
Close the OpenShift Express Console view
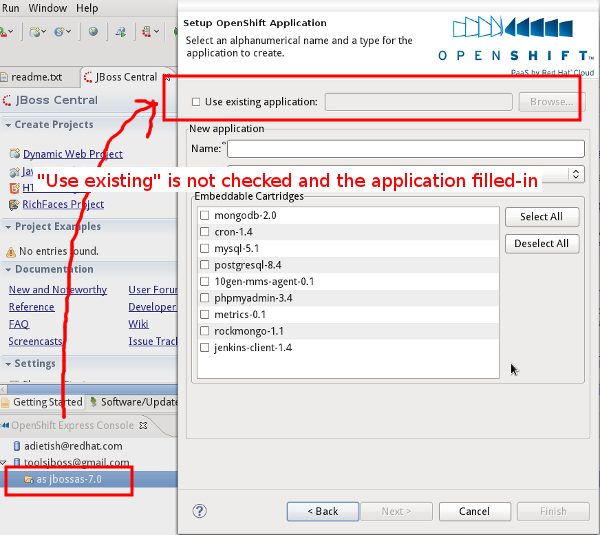click(143, 425)
